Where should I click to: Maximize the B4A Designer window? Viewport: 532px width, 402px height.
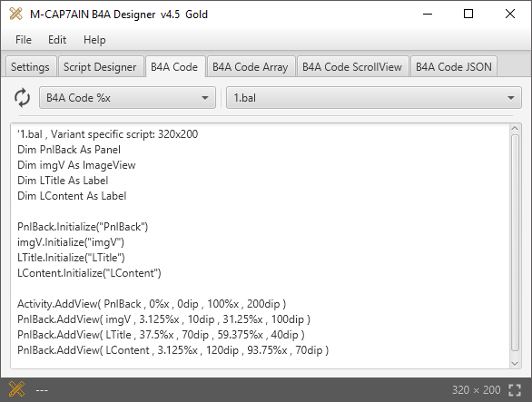[468, 14]
